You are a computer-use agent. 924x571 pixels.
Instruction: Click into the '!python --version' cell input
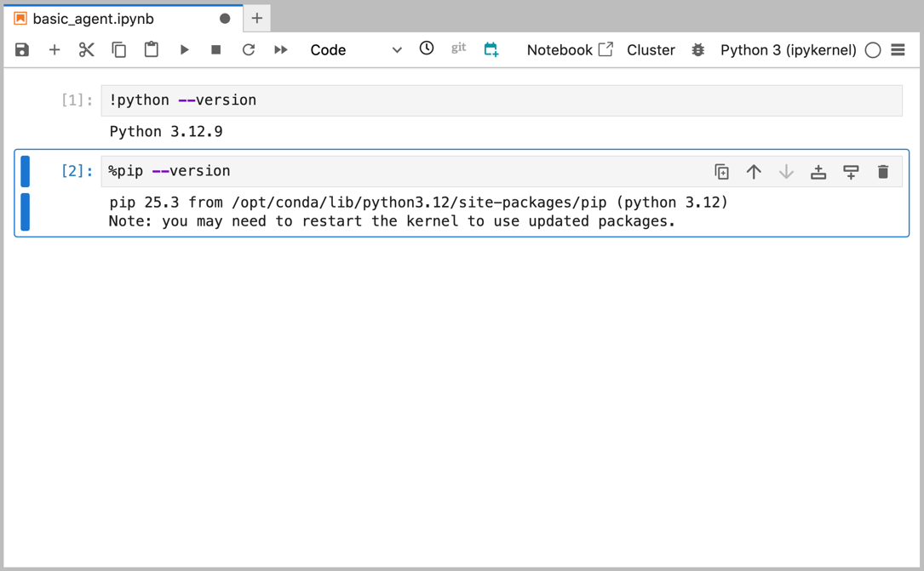(502, 100)
